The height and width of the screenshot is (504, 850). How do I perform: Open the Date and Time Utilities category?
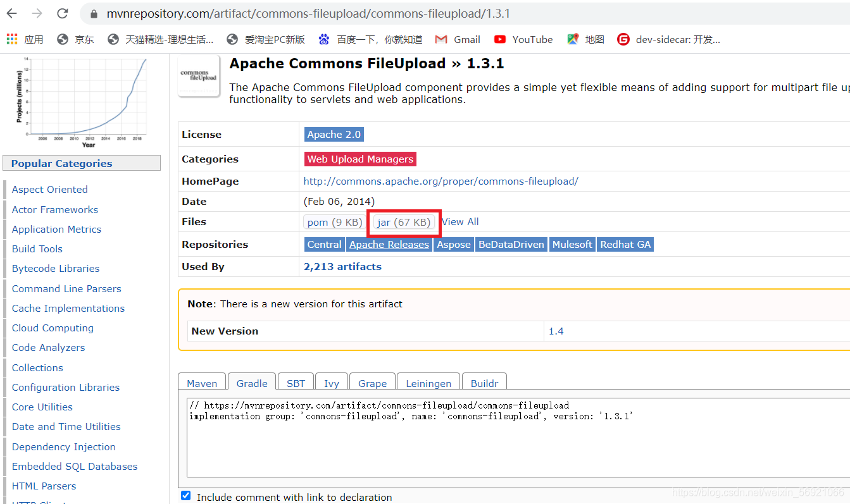tap(66, 426)
